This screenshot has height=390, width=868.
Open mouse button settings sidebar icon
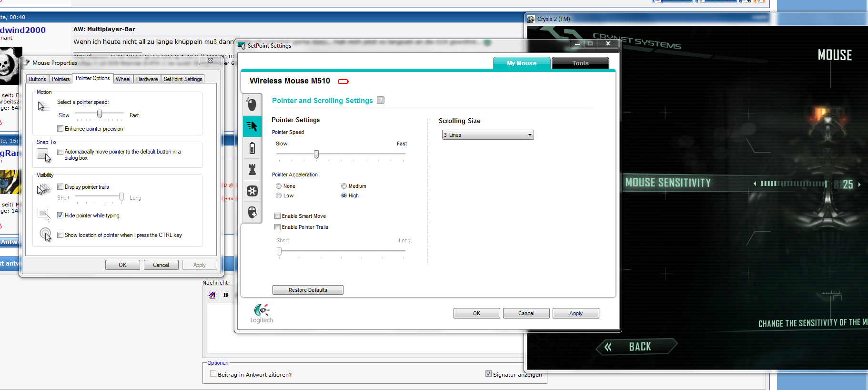pyautogui.click(x=252, y=104)
